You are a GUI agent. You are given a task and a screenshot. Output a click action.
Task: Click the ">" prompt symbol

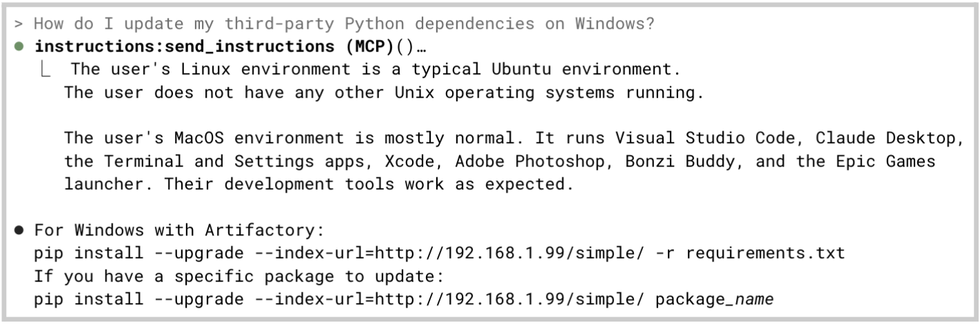pos(19,23)
